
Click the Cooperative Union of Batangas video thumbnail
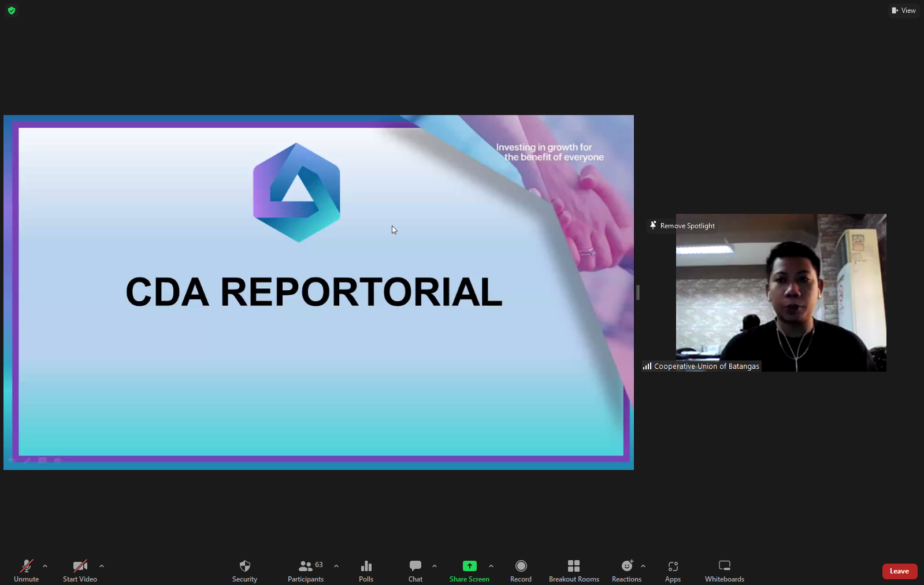click(x=781, y=292)
